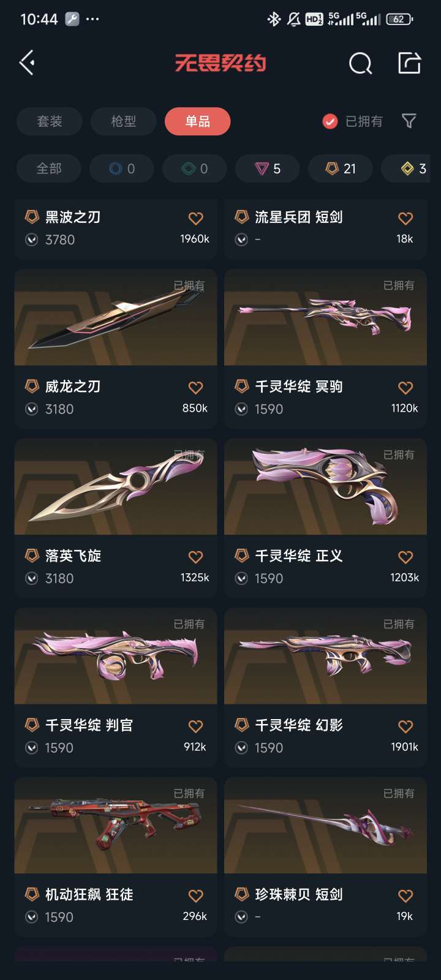
Task: Tap heart icon for 千灵华绽 幻影
Action: click(405, 726)
